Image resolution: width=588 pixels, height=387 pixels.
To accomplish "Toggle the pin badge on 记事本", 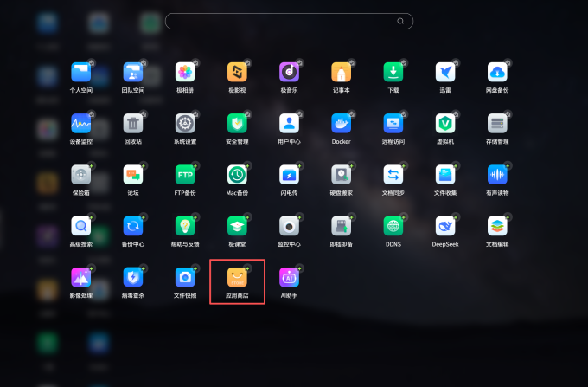I will click(x=351, y=62).
